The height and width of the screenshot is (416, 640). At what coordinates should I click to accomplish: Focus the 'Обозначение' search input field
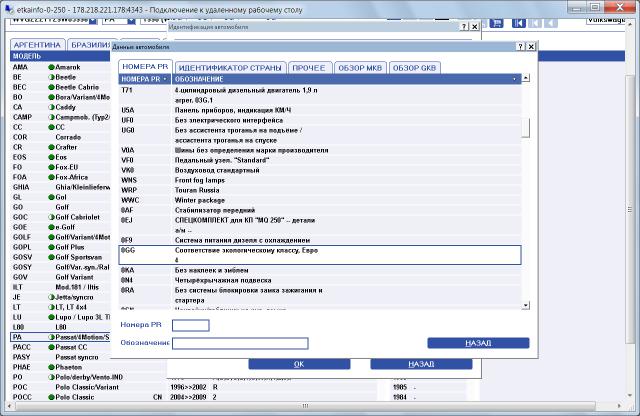coord(240,343)
